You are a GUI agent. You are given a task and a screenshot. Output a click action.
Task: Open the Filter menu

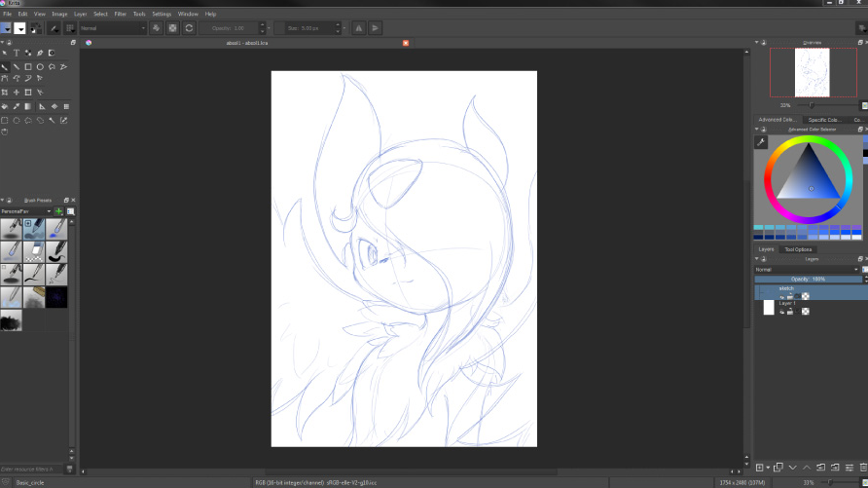[x=121, y=14]
